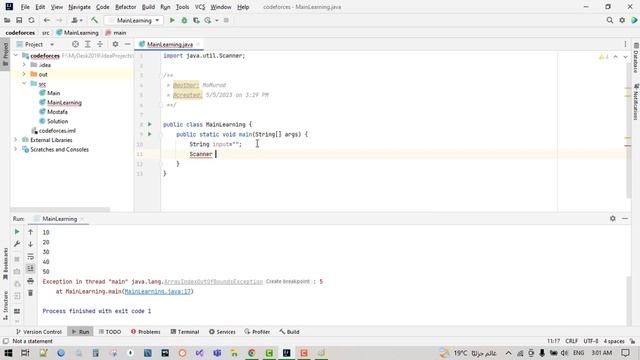The width and height of the screenshot is (640, 360).
Task: Select the MainLearning.java editor tab
Action: pyautogui.click(x=169, y=44)
